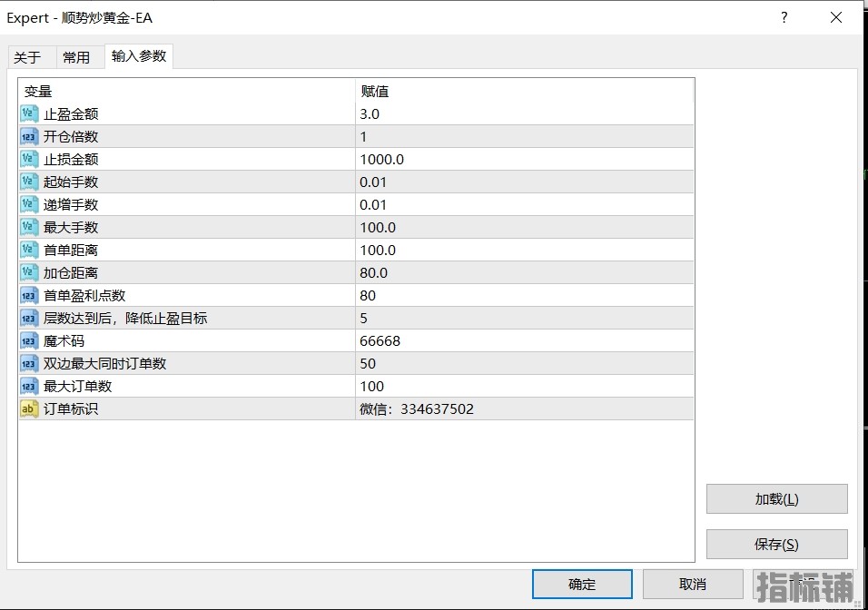Click the icon beside 止盈金额 parameter
The width and height of the screenshot is (868, 610).
point(29,113)
